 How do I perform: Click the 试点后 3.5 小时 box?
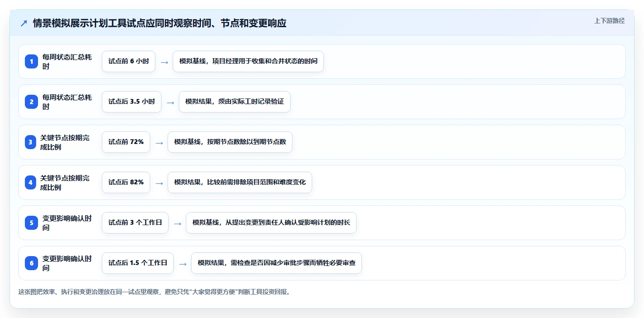tap(131, 102)
